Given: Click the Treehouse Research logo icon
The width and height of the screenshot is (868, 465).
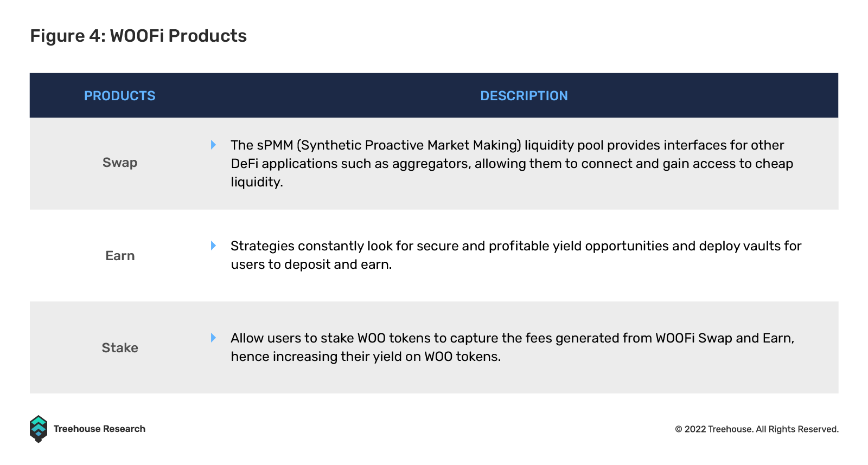Looking at the screenshot, I should [39, 429].
